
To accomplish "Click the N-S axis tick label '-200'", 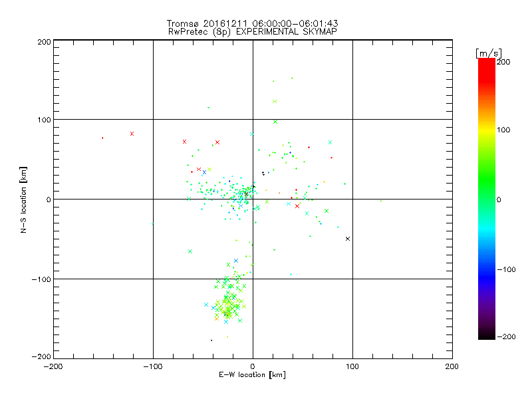I will coord(41,357).
